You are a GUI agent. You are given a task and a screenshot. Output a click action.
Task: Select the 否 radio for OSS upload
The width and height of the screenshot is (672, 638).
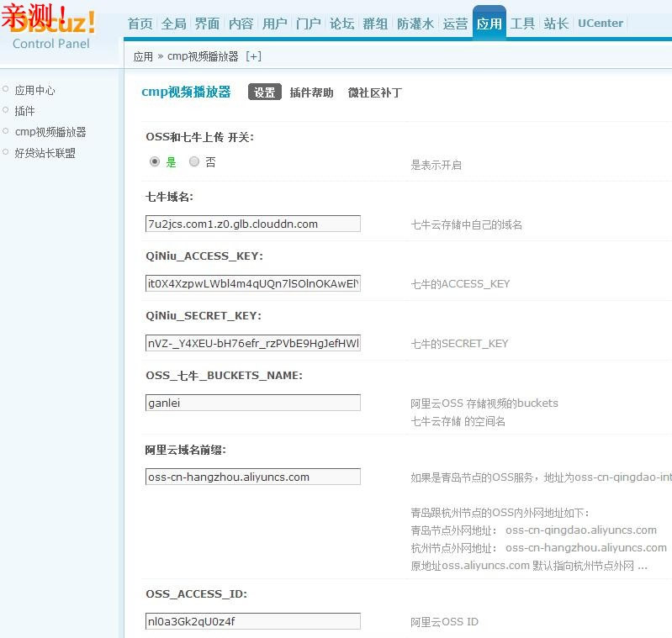click(x=194, y=161)
